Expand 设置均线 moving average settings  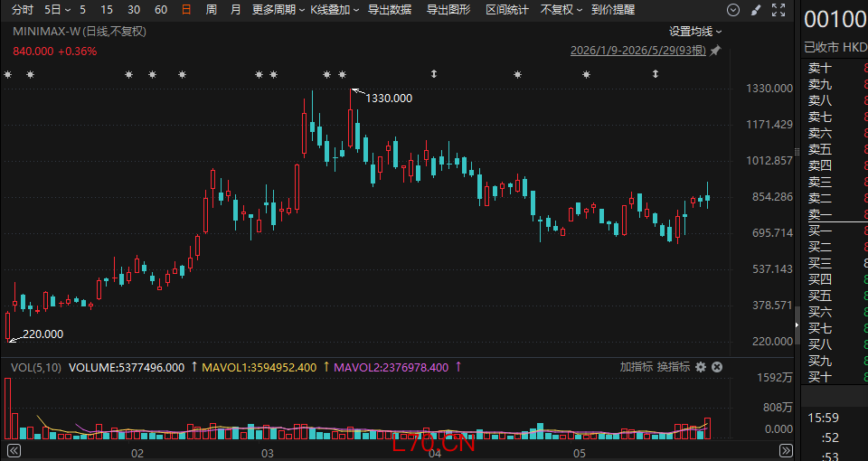click(695, 32)
